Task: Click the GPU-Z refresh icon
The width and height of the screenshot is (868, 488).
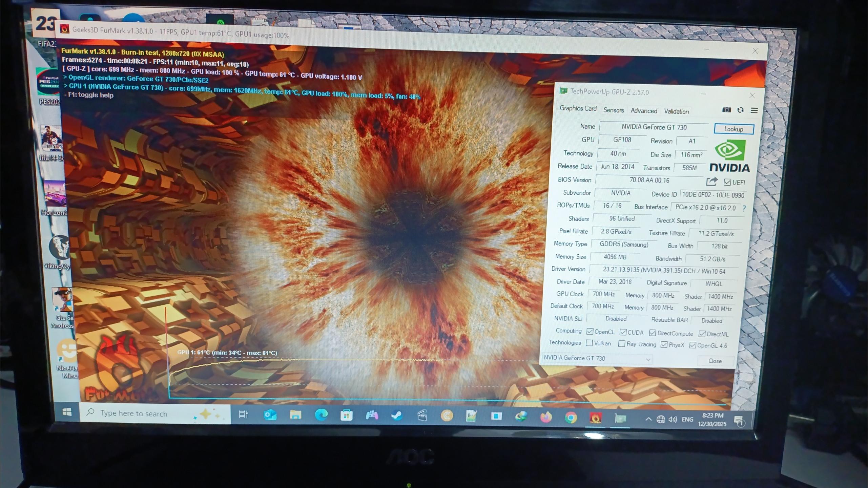Action: (x=740, y=110)
